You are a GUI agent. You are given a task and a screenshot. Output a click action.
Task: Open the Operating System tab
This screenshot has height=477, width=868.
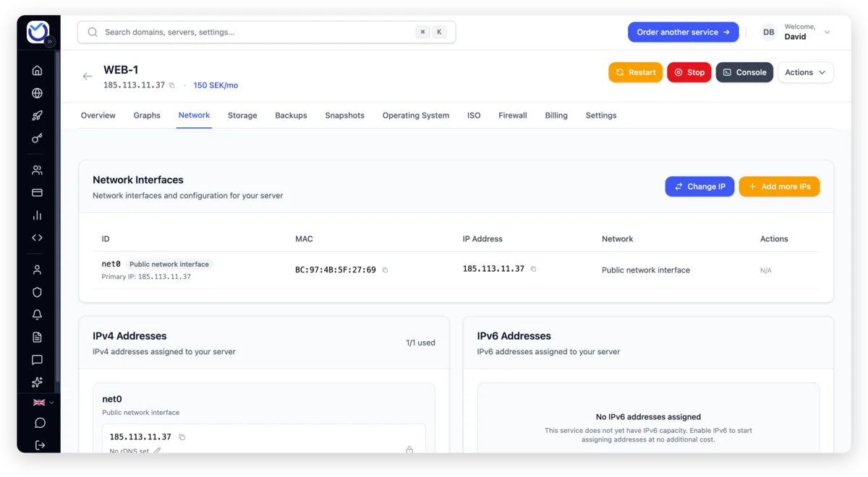click(x=416, y=116)
